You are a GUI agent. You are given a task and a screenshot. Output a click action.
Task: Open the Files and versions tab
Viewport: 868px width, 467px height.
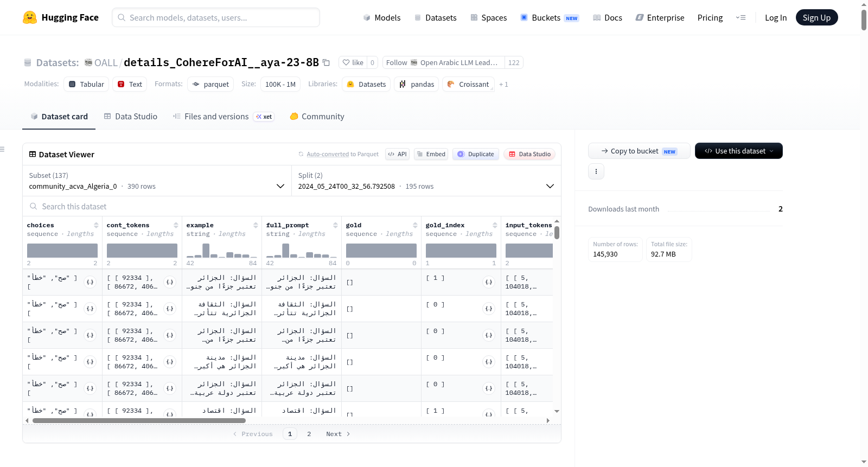(224, 117)
